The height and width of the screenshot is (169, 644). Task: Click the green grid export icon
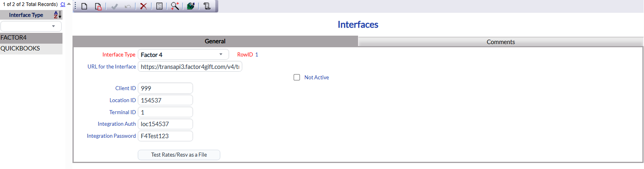coord(191,6)
